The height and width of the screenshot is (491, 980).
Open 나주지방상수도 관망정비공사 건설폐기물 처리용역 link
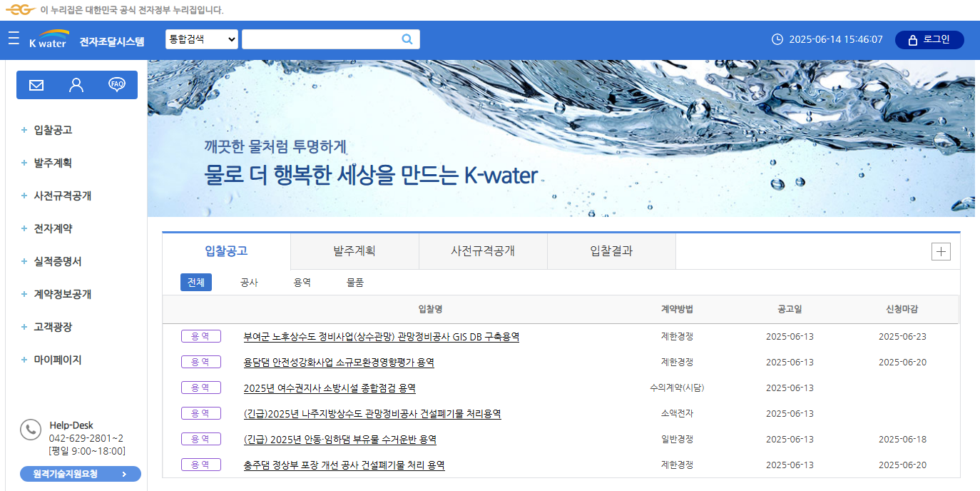click(x=372, y=414)
